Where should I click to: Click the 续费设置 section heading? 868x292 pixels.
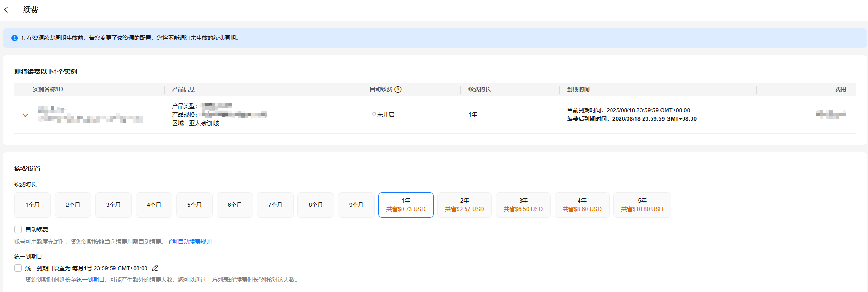[27, 168]
